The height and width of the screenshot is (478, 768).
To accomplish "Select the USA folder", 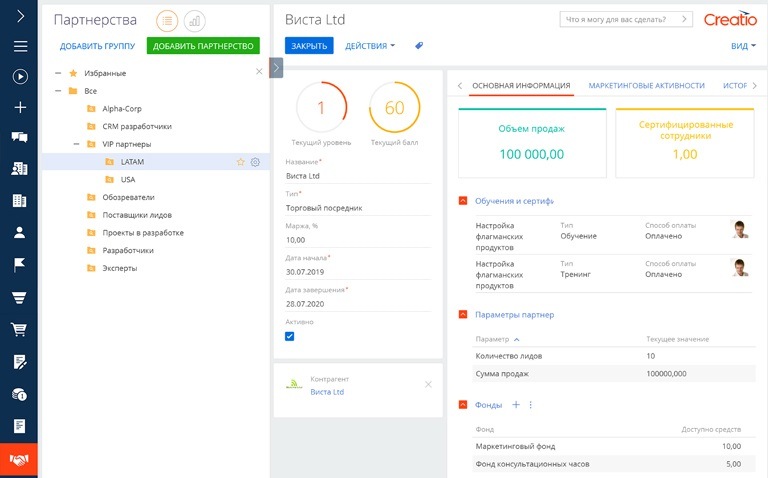I will tap(128, 179).
